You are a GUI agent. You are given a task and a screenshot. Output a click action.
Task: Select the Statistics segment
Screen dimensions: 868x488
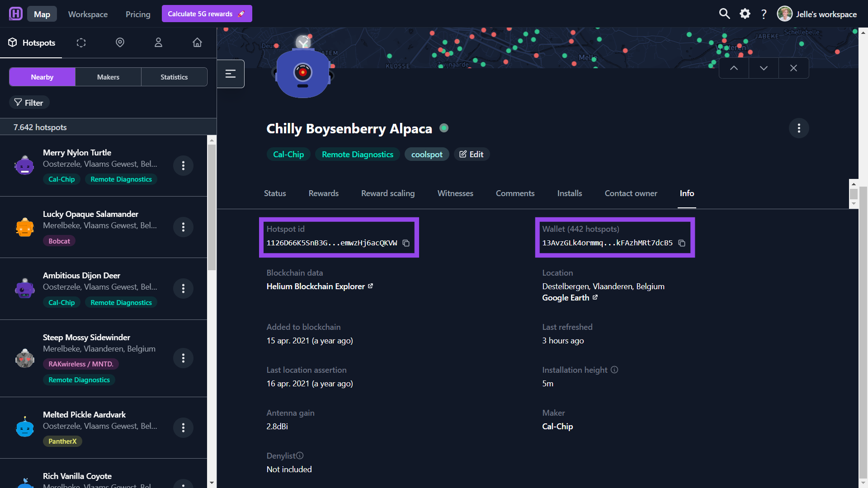coord(174,77)
